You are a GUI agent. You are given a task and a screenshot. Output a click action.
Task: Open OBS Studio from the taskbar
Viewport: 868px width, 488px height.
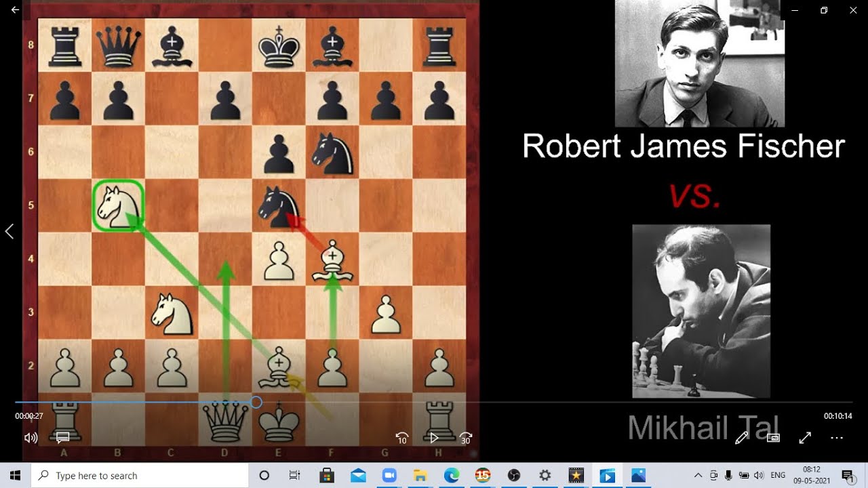pos(514,475)
